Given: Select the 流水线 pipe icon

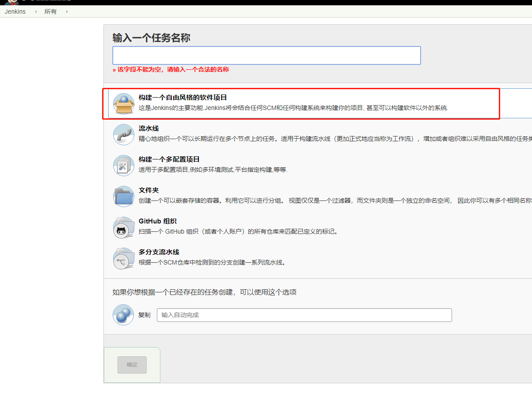Looking at the screenshot, I should coord(123,135).
